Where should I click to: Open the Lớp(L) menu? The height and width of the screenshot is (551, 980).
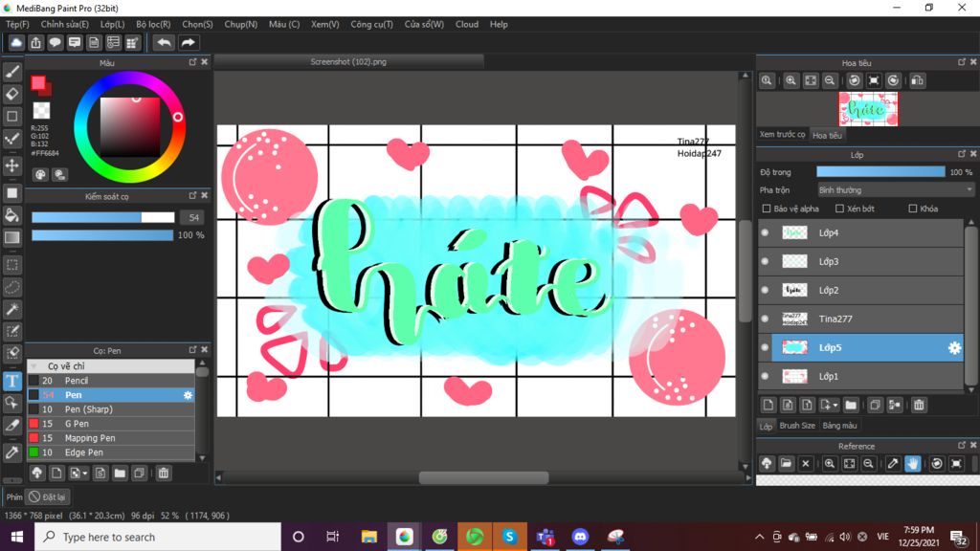tap(113, 24)
